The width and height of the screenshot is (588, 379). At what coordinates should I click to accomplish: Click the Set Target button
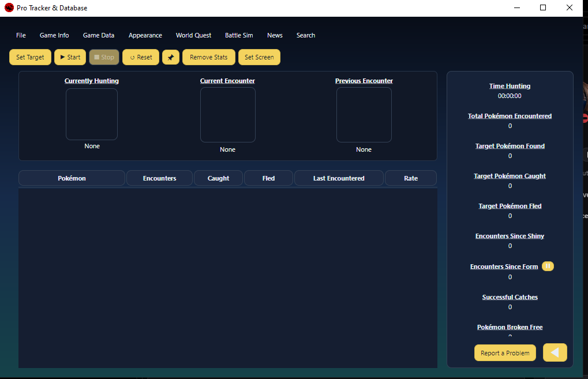[30, 57]
